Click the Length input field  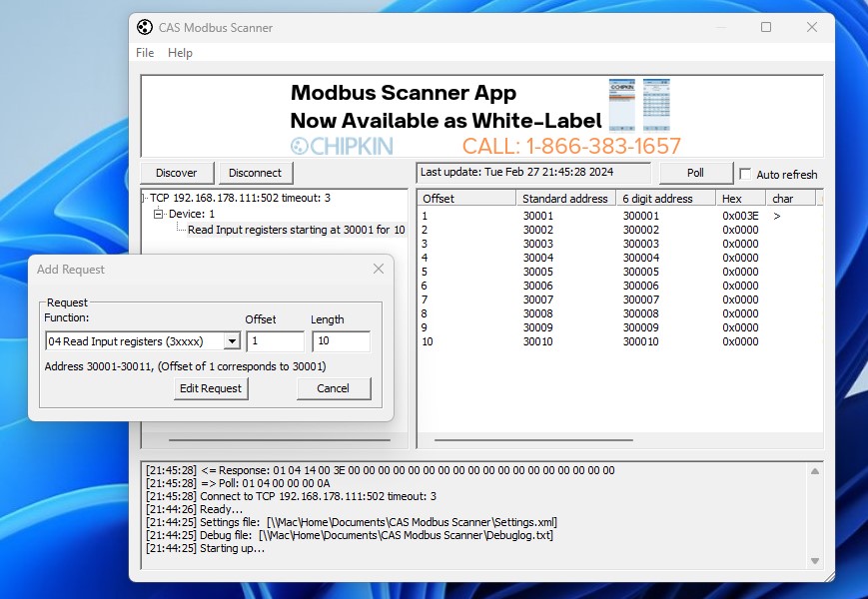(x=341, y=341)
